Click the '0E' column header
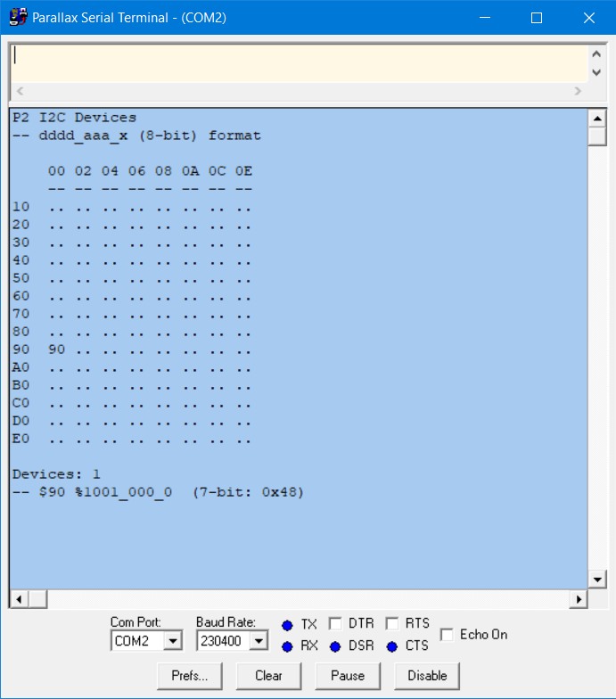616x699 pixels. (244, 171)
